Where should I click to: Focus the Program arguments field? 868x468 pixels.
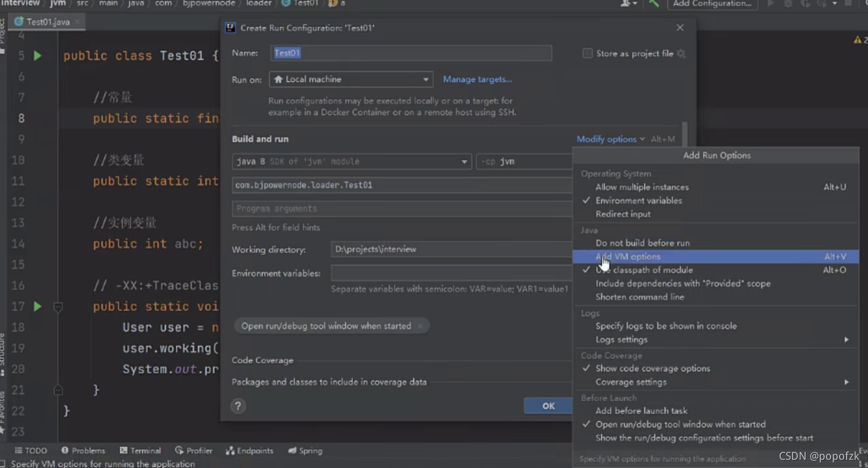tap(402, 209)
